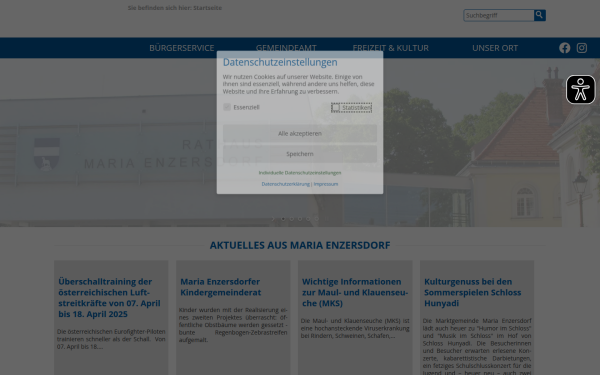The image size is (600, 375).
Task: Go to Startseite breadcrumb link
Action: tap(207, 8)
